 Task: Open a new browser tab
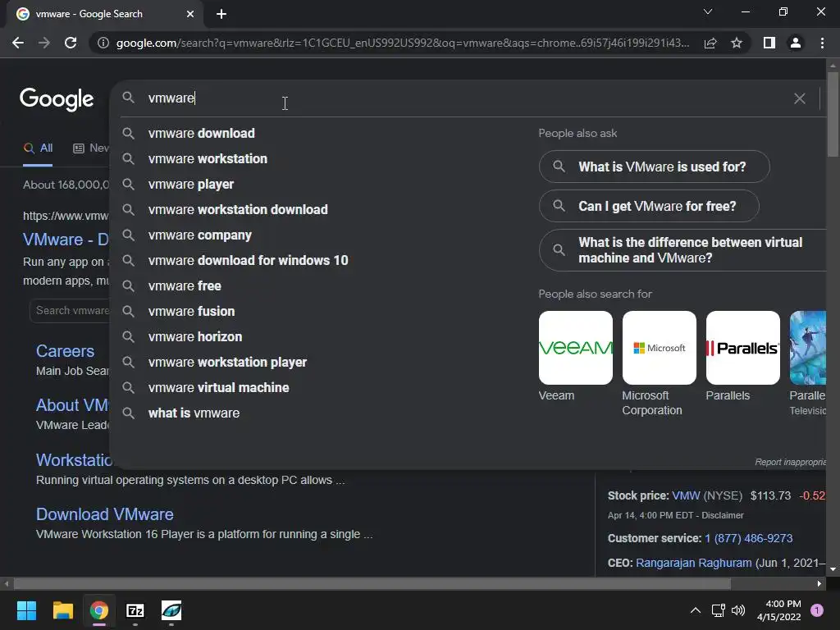point(221,14)
